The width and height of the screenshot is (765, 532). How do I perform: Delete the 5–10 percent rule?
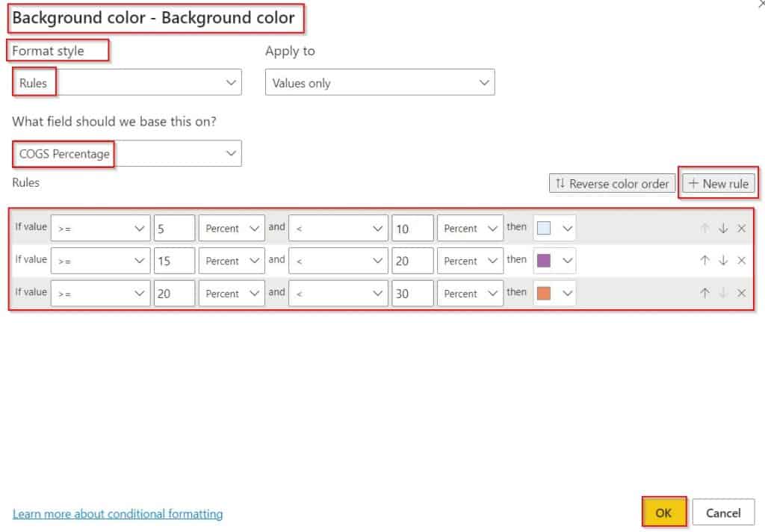[742, 228]
